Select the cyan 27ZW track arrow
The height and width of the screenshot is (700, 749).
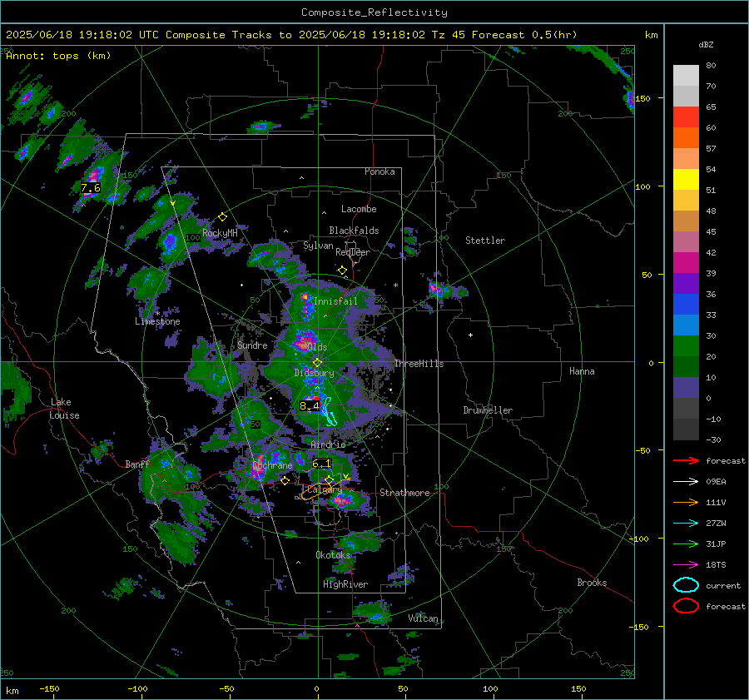(x=686, y=524)
